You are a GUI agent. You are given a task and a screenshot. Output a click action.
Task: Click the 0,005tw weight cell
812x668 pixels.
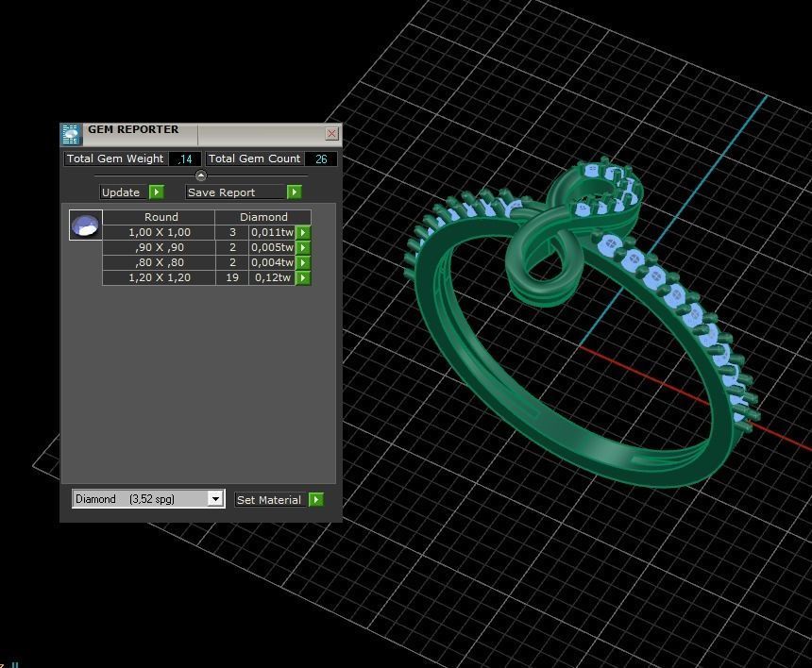tap(272, 248)
